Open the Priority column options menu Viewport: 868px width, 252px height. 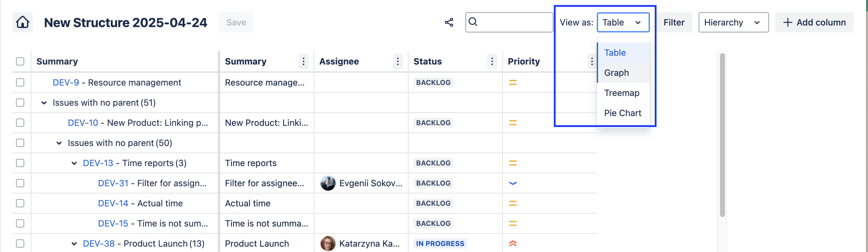[592, 61]
